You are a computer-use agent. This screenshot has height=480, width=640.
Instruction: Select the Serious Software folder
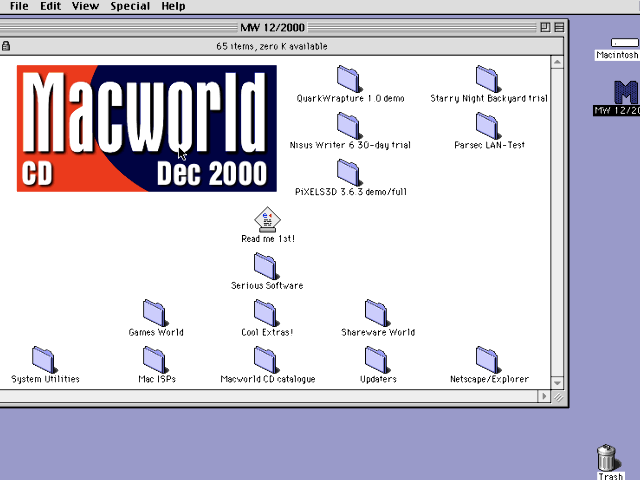(x=265, y=266)
